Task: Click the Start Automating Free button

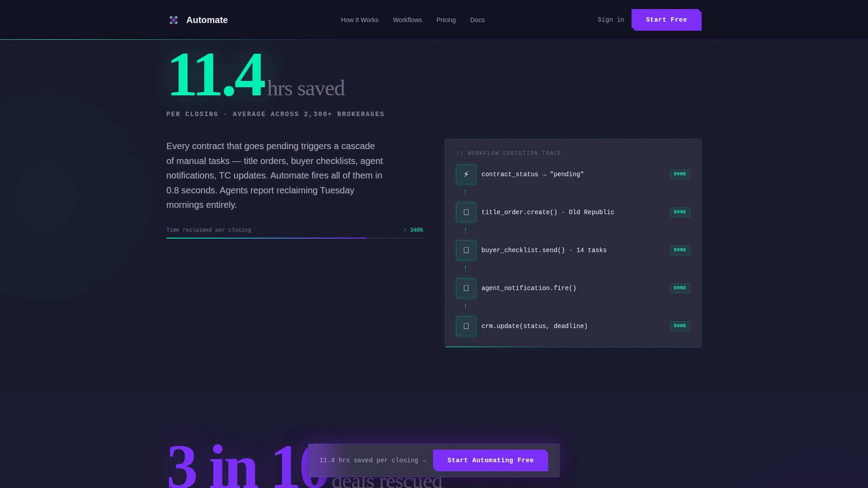Action: coord(491,460)
